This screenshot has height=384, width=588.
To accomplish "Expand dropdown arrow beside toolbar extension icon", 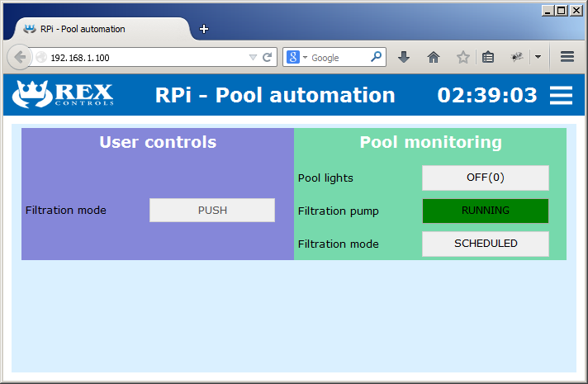I will coord(538,57).
